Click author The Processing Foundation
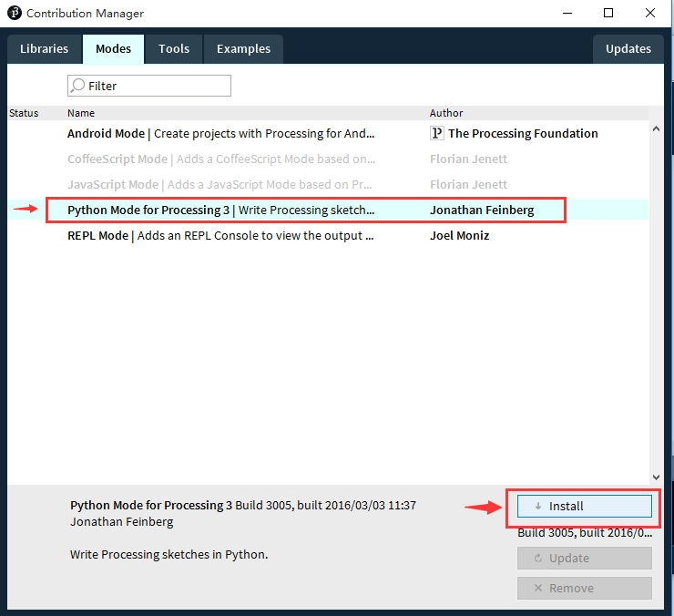The height and width of the screenshot is (616, 674). coord(523,133)
